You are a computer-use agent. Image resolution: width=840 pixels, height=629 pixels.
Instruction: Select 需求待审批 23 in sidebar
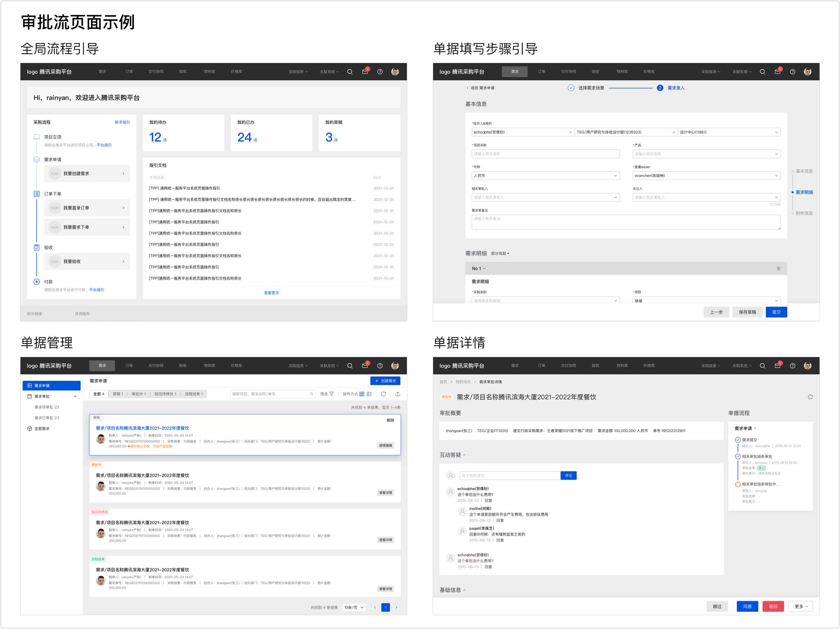[47, 407]
